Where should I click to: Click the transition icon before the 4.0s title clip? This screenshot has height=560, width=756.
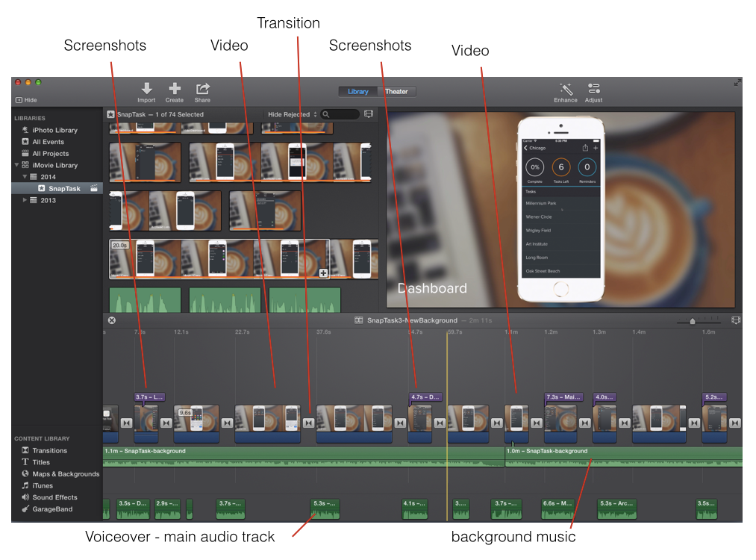tap(585, 423)
